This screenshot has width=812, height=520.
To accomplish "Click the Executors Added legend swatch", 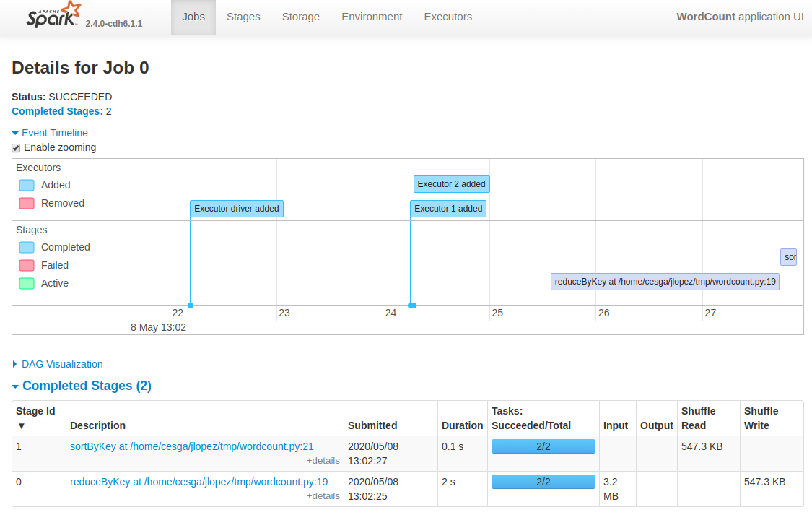I will (x=27, y=186).
